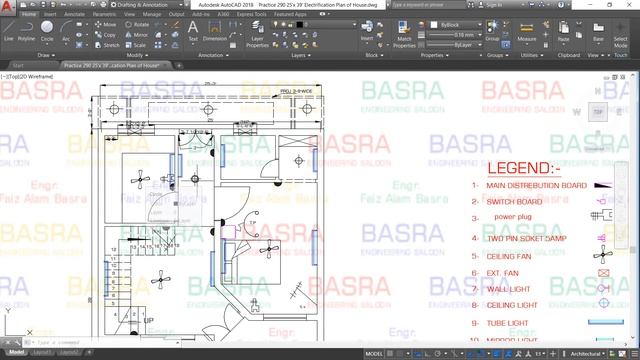Click the keyword search box in title bar

click(x=429, y=5)
